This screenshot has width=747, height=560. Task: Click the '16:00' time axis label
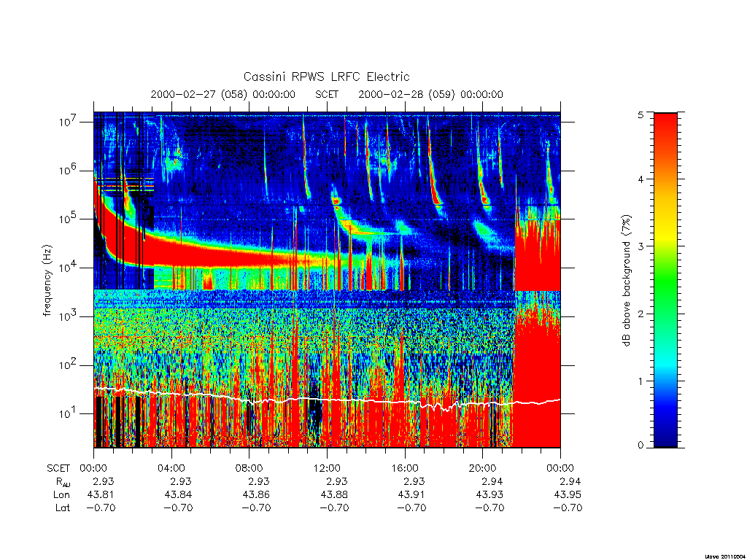click(404, 468)
